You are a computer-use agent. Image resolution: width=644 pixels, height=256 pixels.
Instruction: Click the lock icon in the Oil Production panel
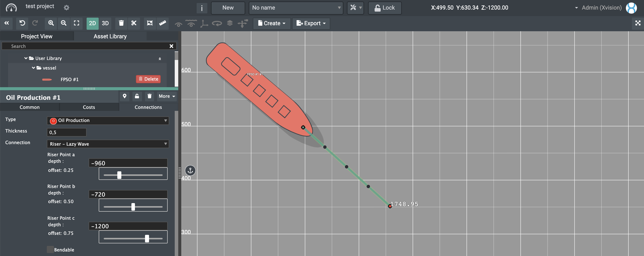137,96
